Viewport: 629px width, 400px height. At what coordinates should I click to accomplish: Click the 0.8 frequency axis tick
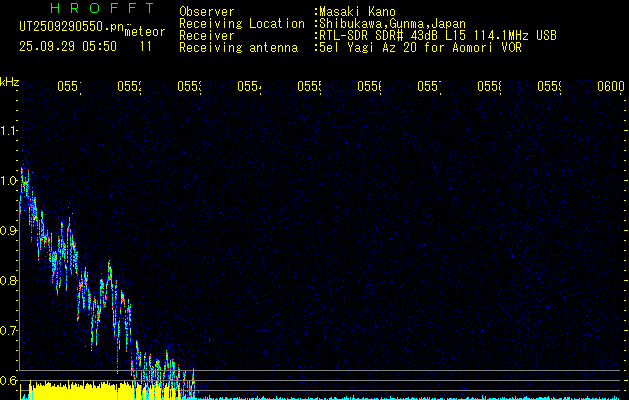(9, 281)
